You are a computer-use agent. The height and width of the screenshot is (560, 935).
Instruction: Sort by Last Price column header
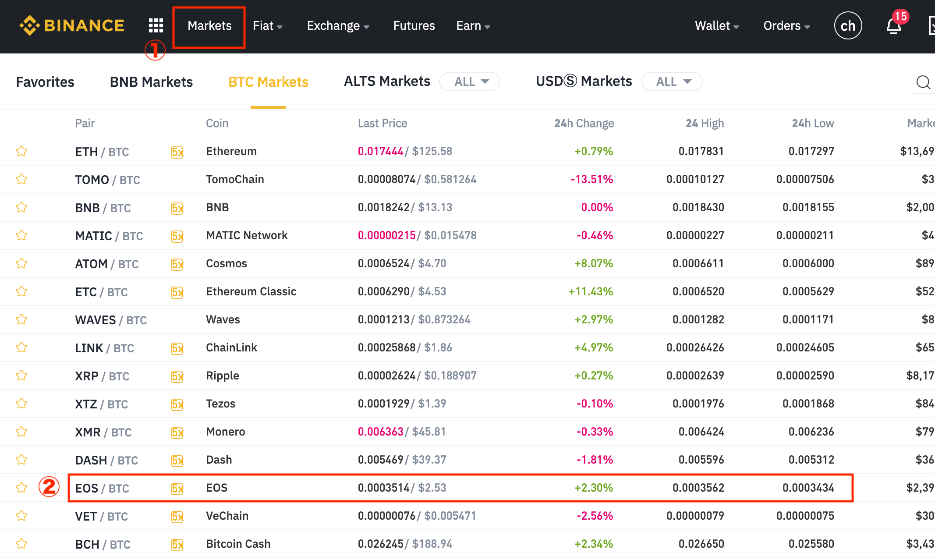pos(382,123)
